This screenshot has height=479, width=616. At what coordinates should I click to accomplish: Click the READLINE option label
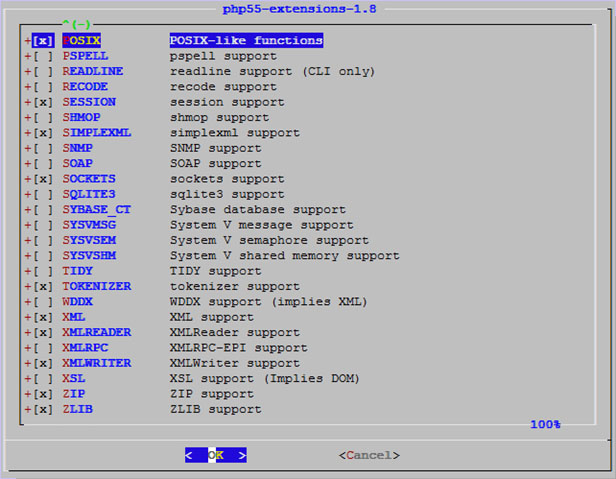pyautogui.click(x=93, y=71)
